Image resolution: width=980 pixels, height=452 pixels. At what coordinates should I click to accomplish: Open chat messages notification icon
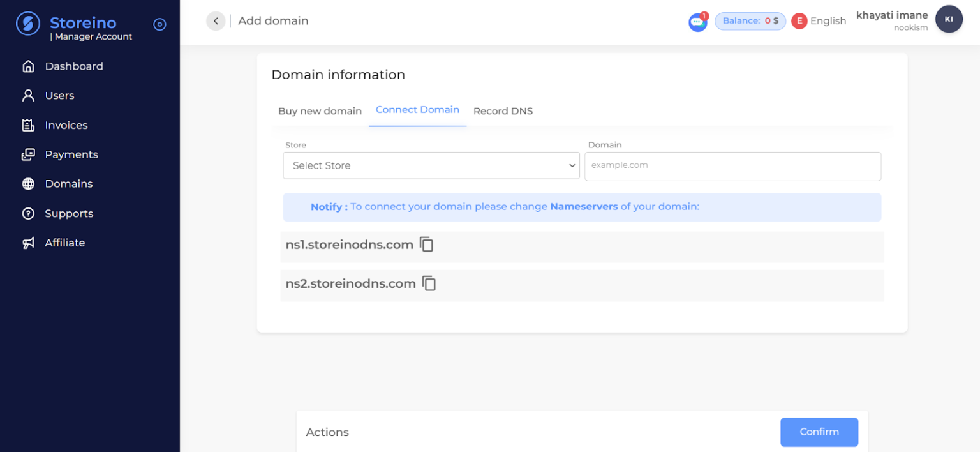[x=698, y=22]
